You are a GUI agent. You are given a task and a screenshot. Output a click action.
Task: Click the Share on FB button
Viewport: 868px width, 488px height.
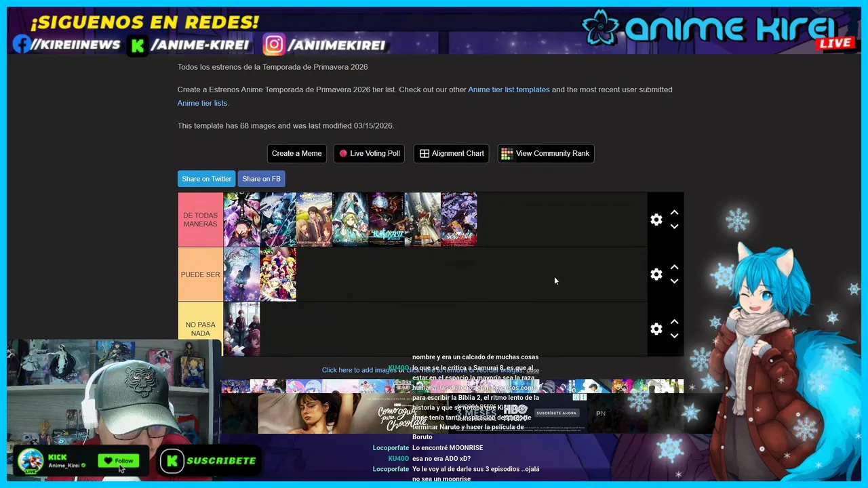[261, 179]
